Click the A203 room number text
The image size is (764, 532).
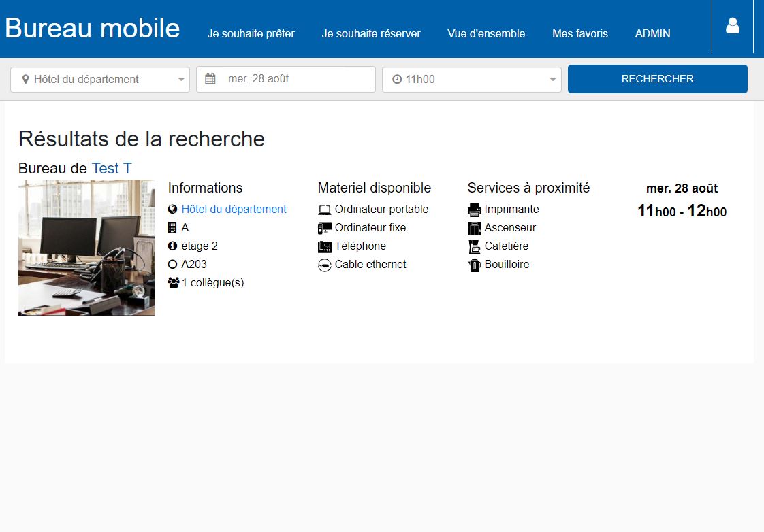[194, 264]
